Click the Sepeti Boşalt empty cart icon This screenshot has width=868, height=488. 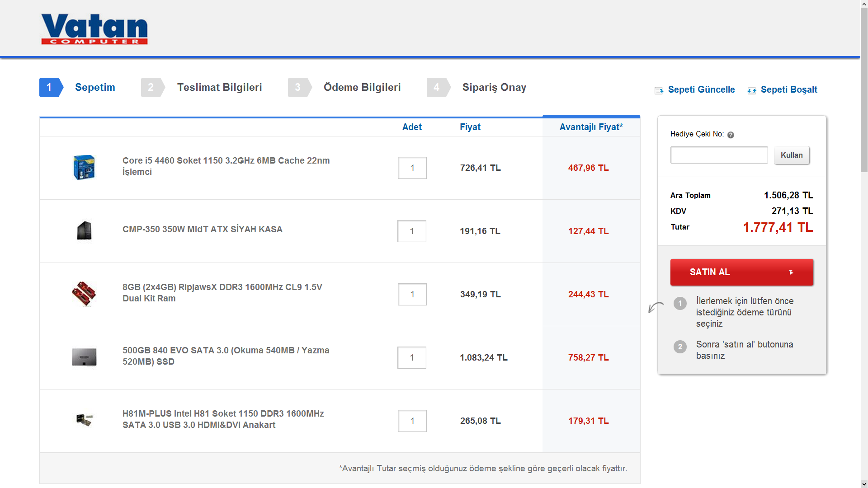coord(751,90)
